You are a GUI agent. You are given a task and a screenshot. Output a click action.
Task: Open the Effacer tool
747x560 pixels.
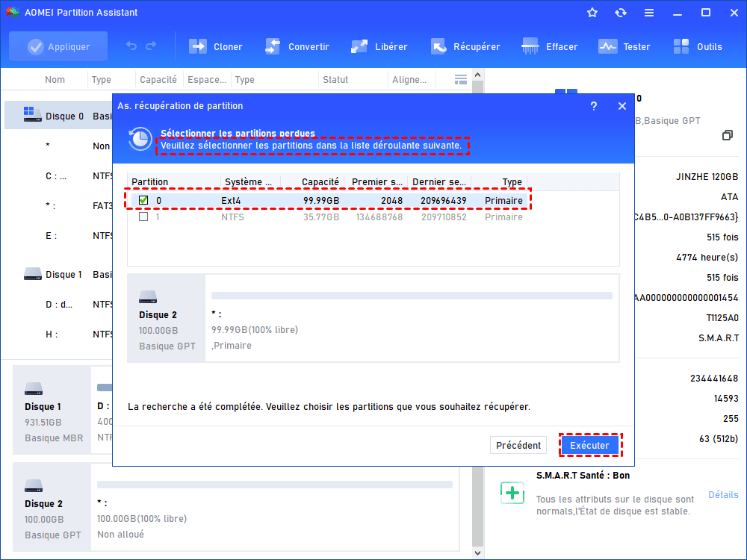tap(549, 46)
